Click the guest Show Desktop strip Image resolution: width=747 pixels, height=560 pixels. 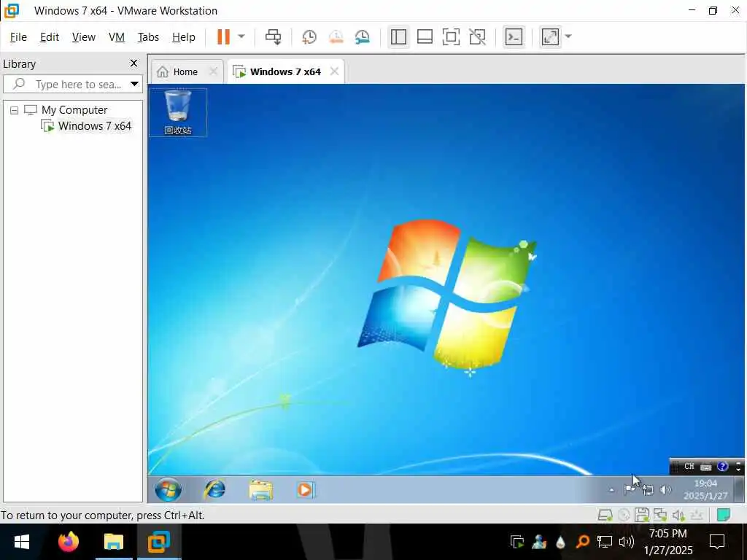click(x=739, y=489)
